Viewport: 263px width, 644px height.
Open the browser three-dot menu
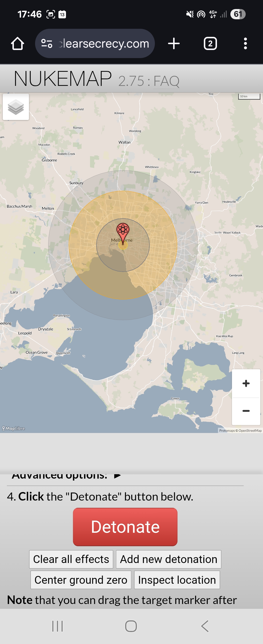[x=245, y=43]
